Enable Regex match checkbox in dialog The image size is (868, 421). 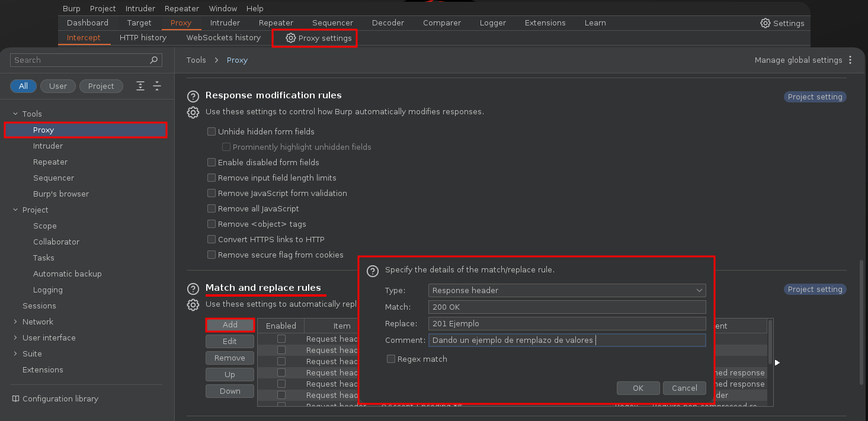point(391,359)
